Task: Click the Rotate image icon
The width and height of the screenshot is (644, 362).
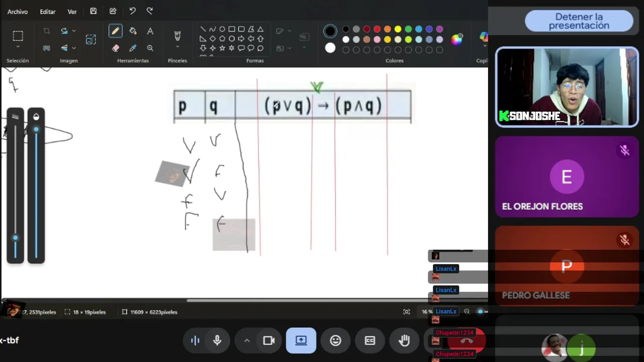Action: tap(64, 31)
